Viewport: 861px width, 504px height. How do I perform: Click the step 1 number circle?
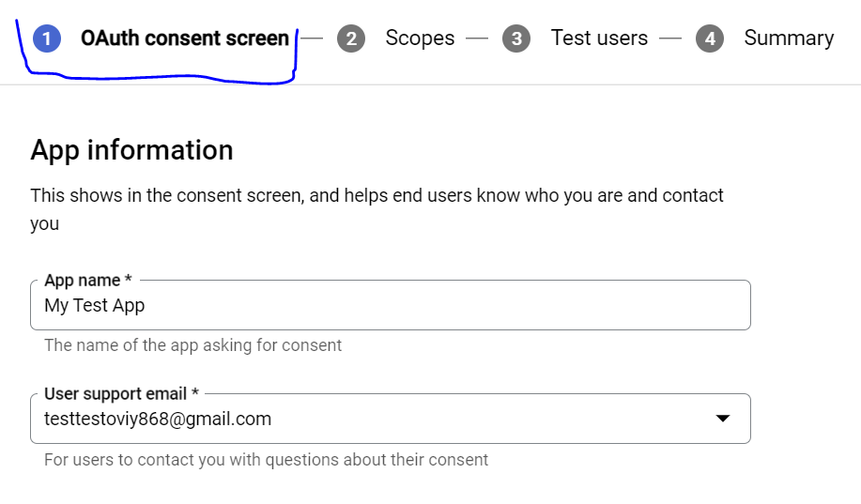pyautogui.click(x=46, y=38)
